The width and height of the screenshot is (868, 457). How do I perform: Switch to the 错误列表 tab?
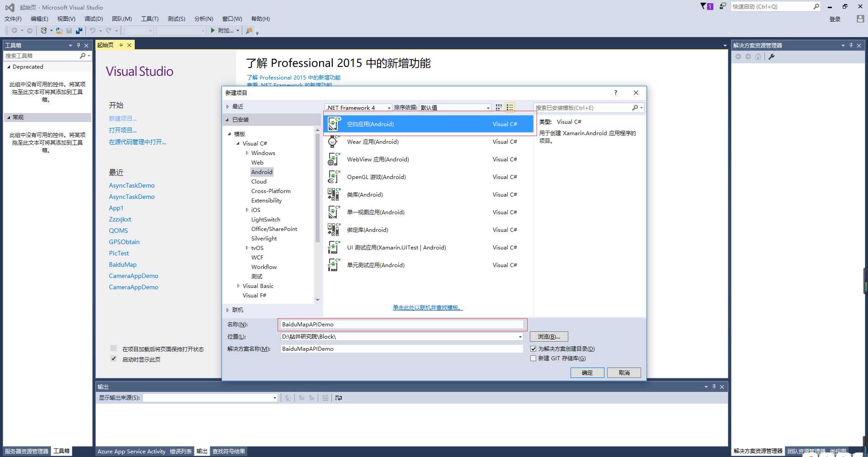[181, 451]
